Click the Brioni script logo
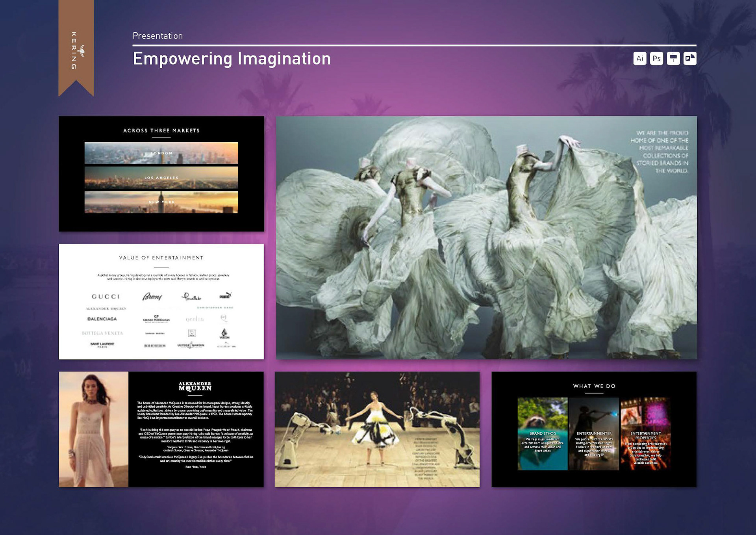 (x=152, y=296)
